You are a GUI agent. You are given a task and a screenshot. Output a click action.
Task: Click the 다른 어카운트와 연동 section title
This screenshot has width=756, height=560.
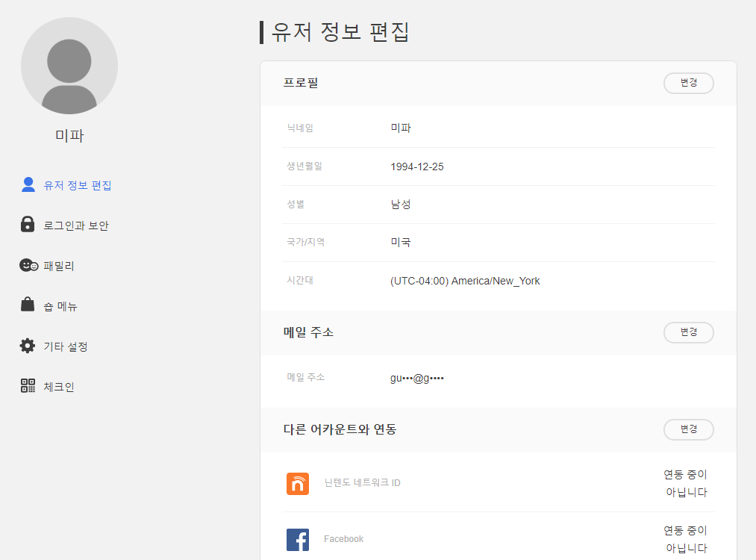point(340,429)
